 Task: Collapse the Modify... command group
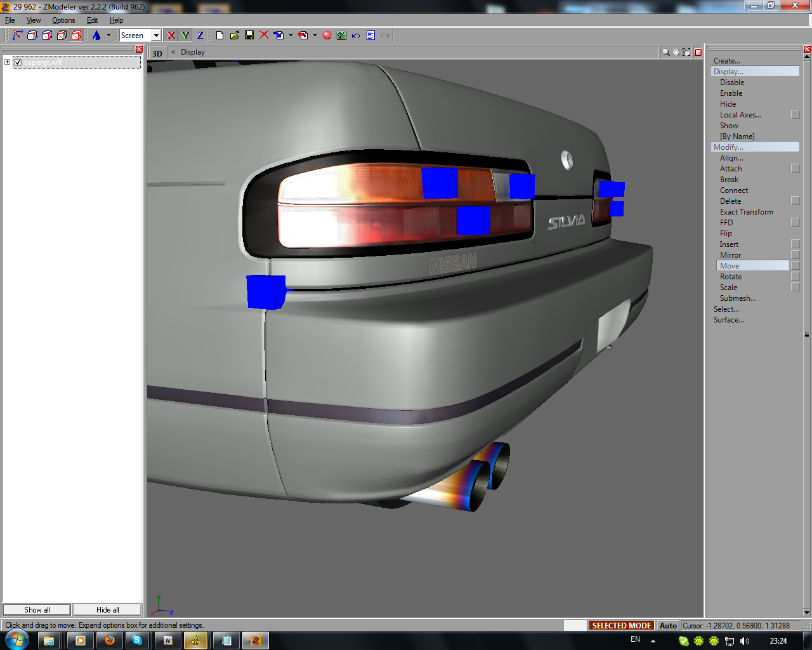pos(754,147)
